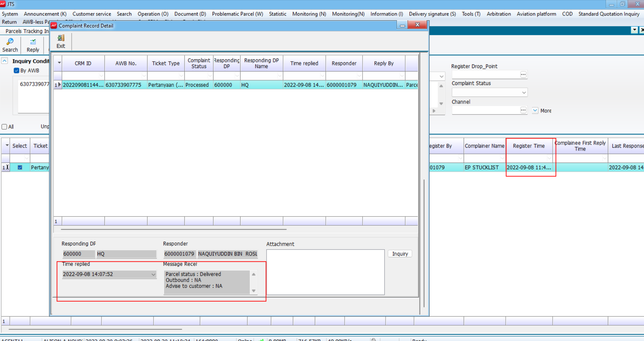This screenshot has width=644, height=341.
Task: Open the detail grid column chooser arrow
Action: pos(59,63)
